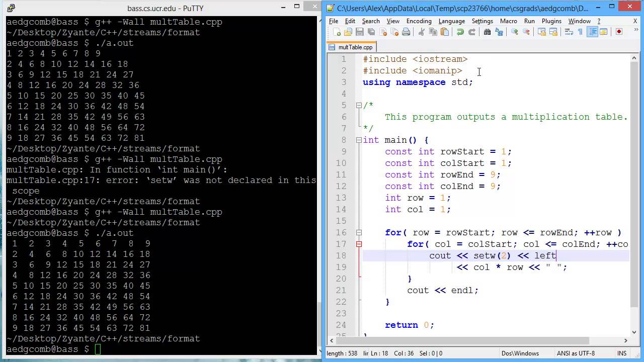Click the Open file toolbar icon
644x362 pixels.
pyautogui.click(x=348, y=32)
